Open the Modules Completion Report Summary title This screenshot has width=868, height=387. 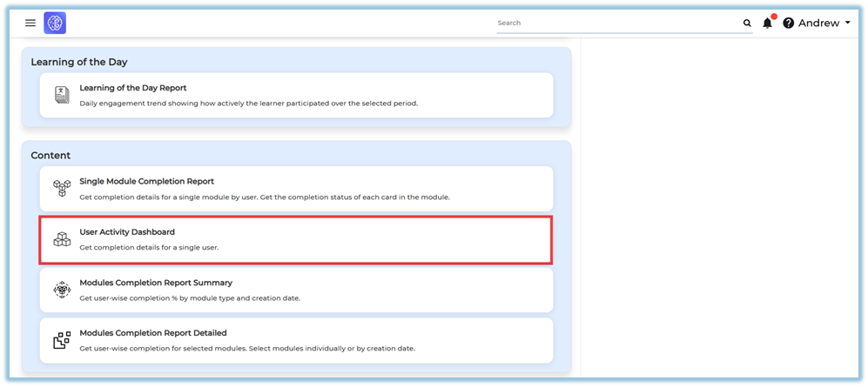[156, 283]
